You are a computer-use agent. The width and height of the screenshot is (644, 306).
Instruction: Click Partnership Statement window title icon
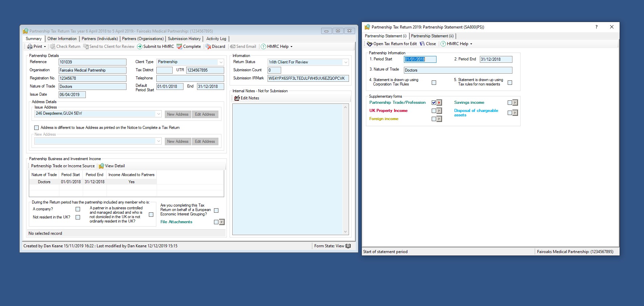[x=367, y=27]
